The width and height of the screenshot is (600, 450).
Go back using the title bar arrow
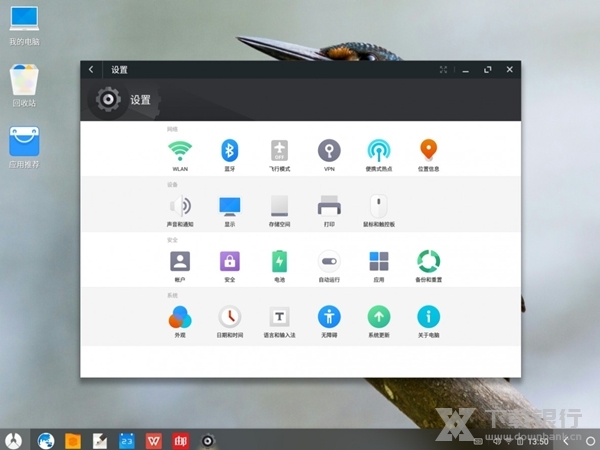92,70
